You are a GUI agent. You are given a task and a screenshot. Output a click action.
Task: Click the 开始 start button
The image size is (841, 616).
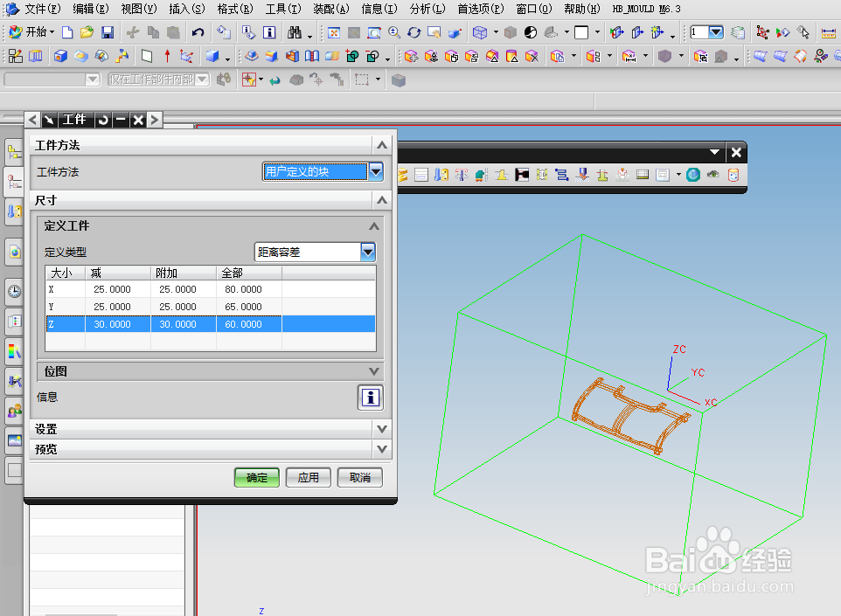[x=31, y=32]
